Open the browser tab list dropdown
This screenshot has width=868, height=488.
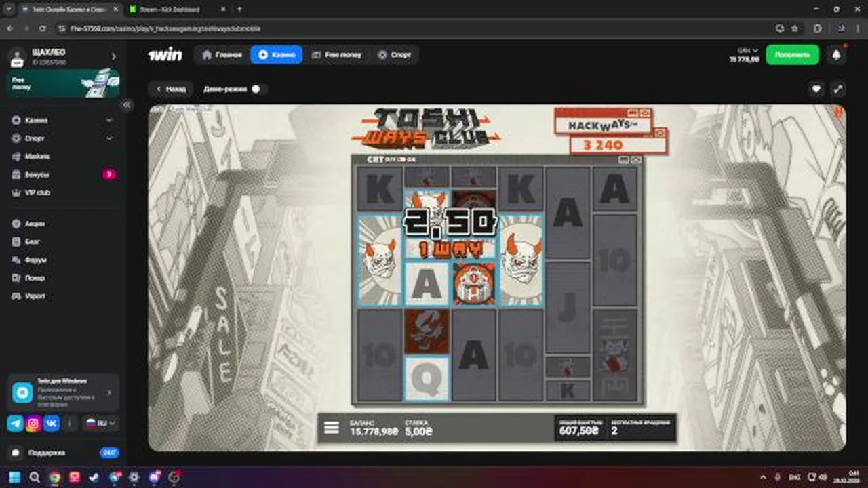pyautogui.click(x=8, y=9)
